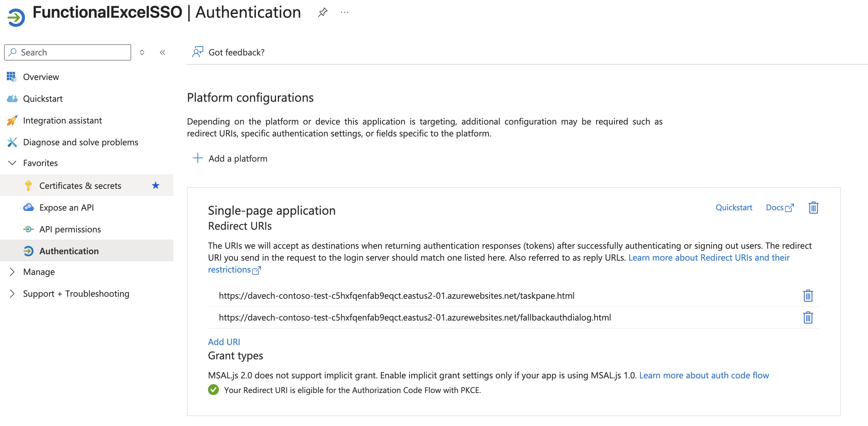Open the Docs link

(775, 208)
